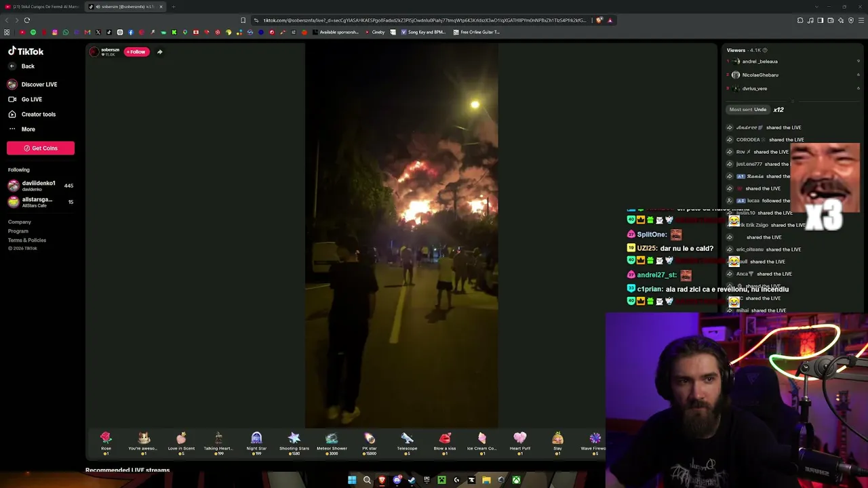
Task: Send the Blow a kiss gift
Action: click(445, 443)
